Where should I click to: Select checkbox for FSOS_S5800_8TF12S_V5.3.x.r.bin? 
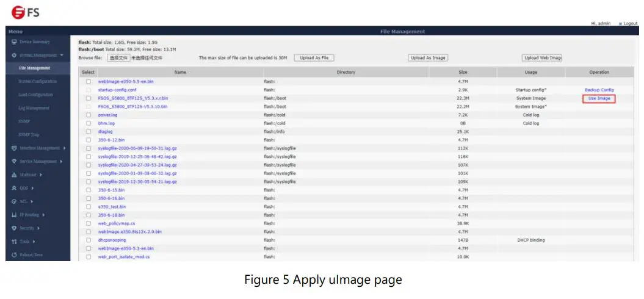pos(89,98)
